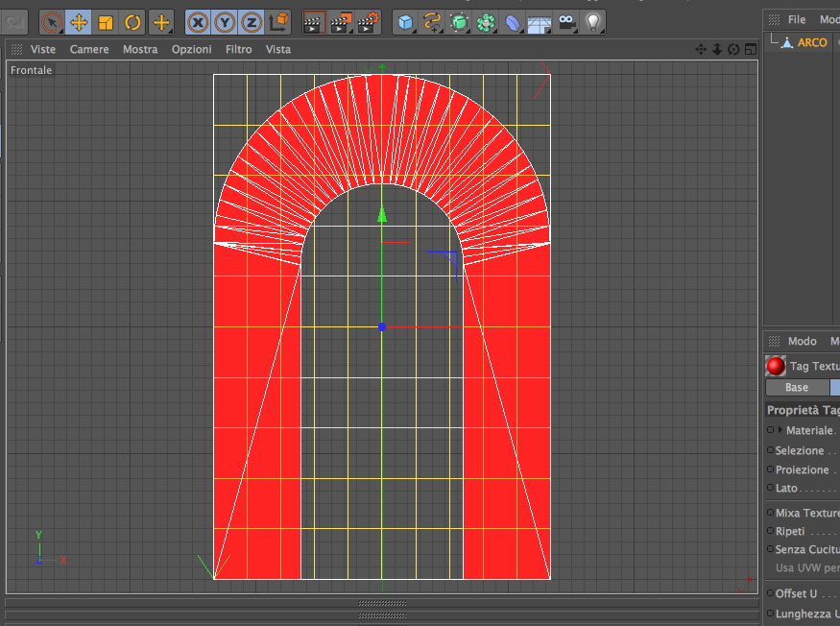
Task: Select the ARCO object in the tree
Action: tap(811, 42)
